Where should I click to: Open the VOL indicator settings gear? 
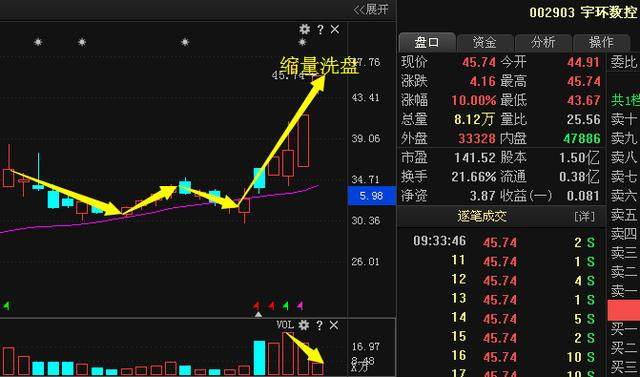coord(304,325)
